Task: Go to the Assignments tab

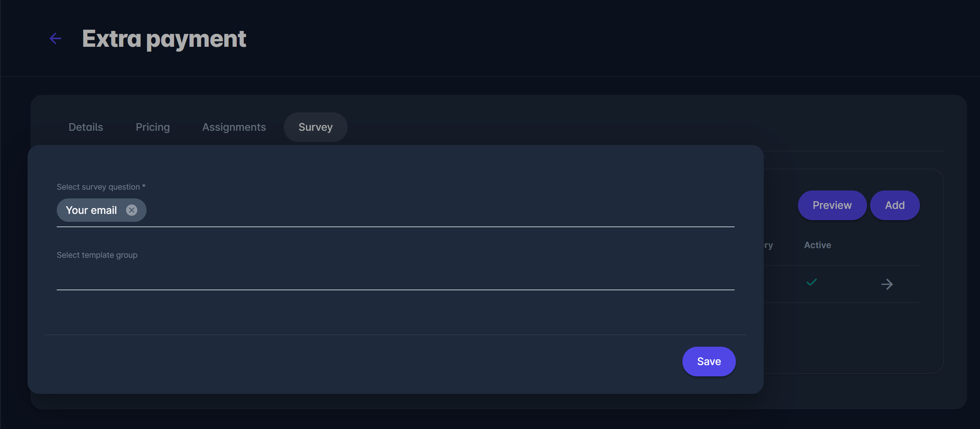Action: coord(234,127)
